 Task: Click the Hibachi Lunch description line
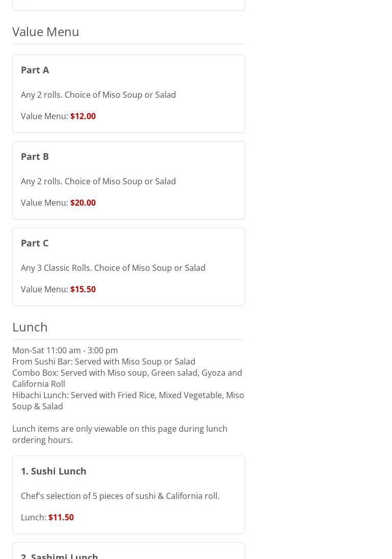128,401
